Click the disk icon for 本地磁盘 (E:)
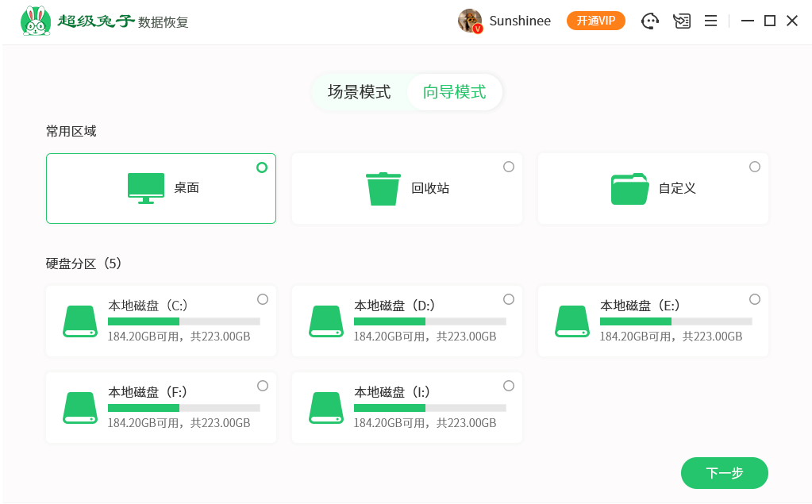812x504 pixels. tap(571, 321)
